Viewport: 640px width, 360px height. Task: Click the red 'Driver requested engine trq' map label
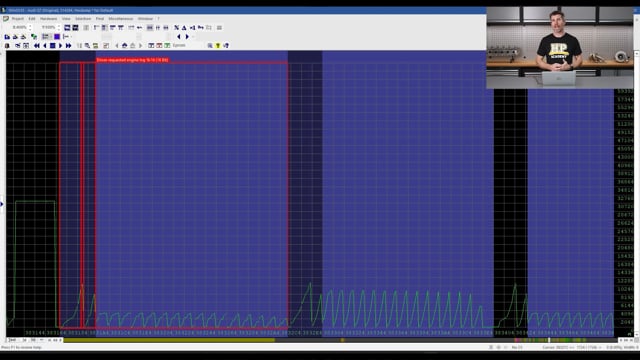tap(133, 60)
